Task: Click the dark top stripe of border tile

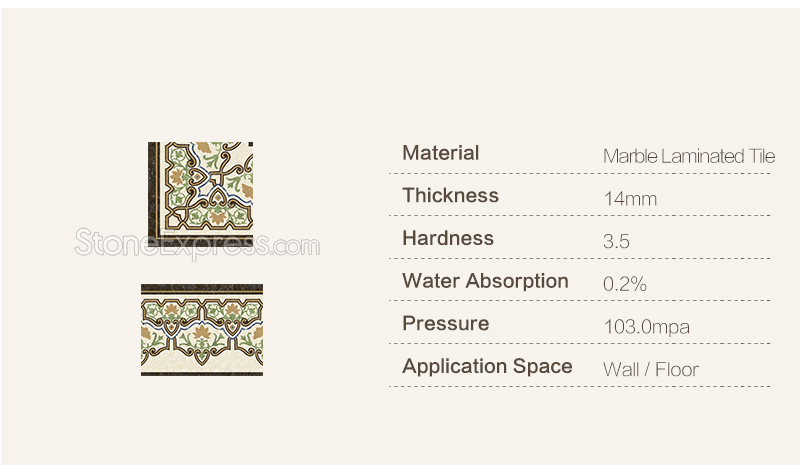Action: tap(202, 289)
